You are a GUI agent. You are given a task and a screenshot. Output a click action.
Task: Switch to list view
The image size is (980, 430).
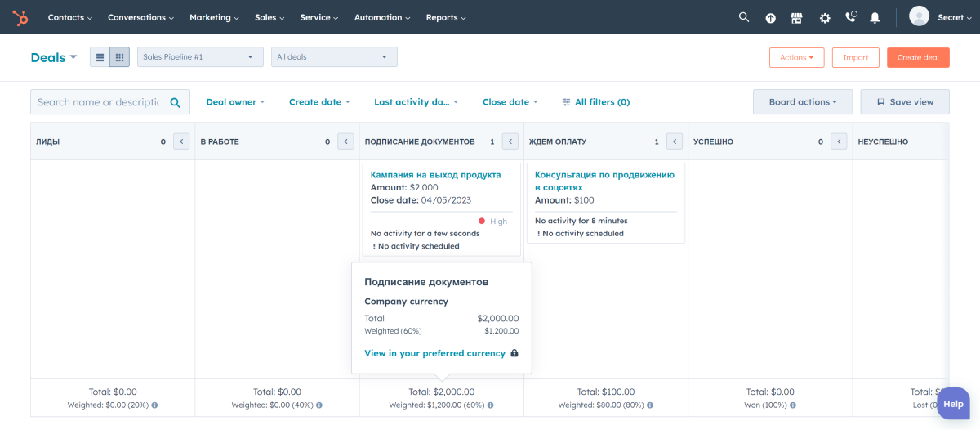click(100, 57)
